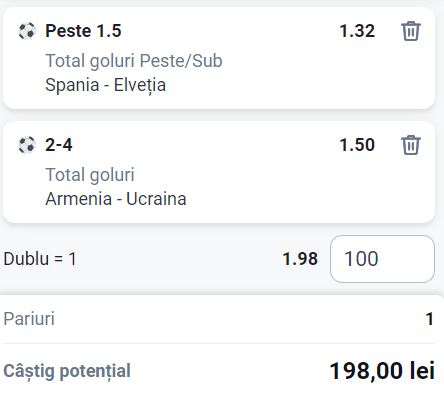Click the football icon beside Peste 1.5
This screenshot has width=444, height=394.
pos(27,31)
